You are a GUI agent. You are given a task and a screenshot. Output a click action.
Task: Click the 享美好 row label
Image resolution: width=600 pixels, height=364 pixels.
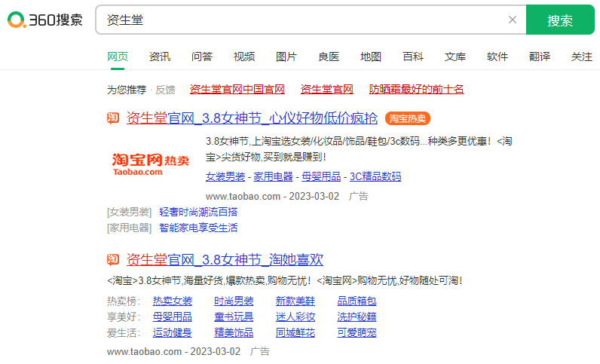[124, 317]
